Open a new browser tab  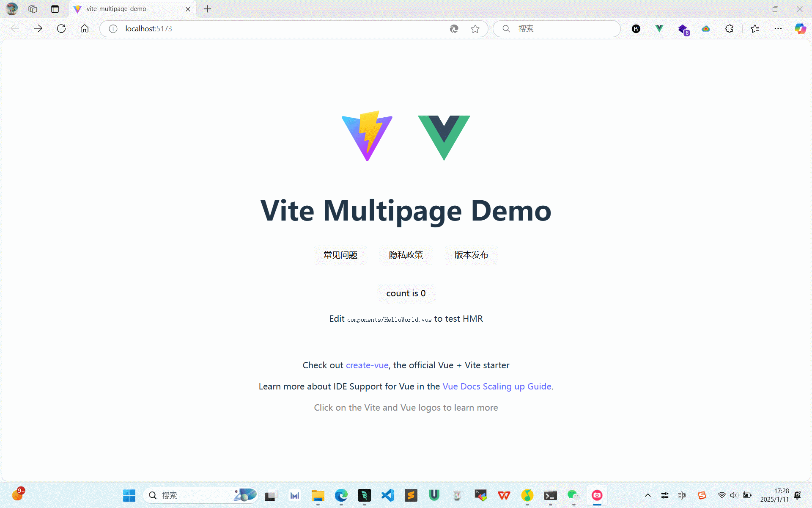coord(207,9)
